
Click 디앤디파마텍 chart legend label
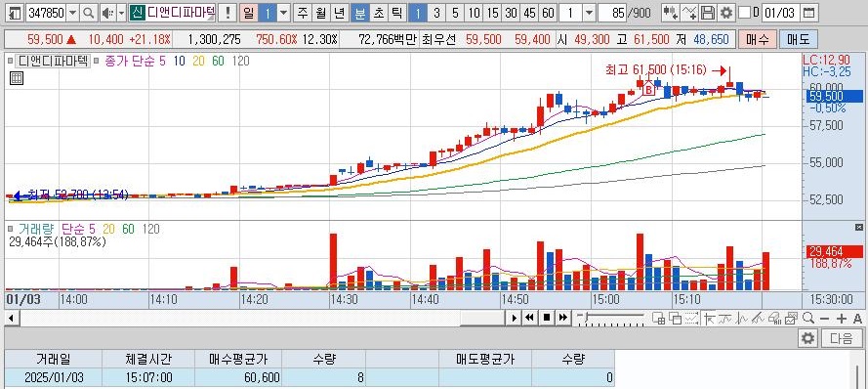coord(54,61)
